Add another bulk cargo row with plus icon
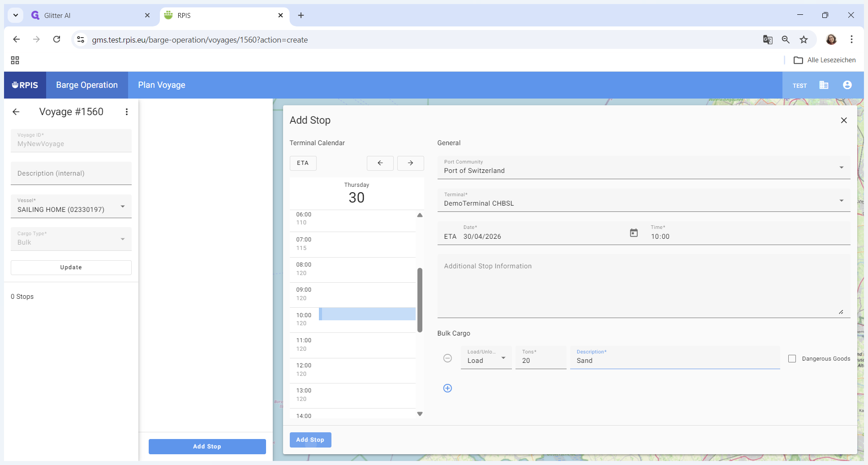 point(447,388)
